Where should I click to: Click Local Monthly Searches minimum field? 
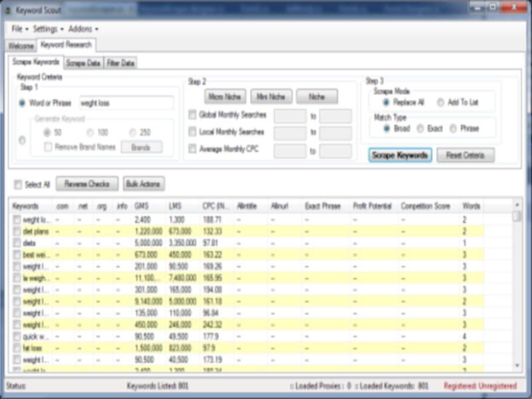(290, 134)
